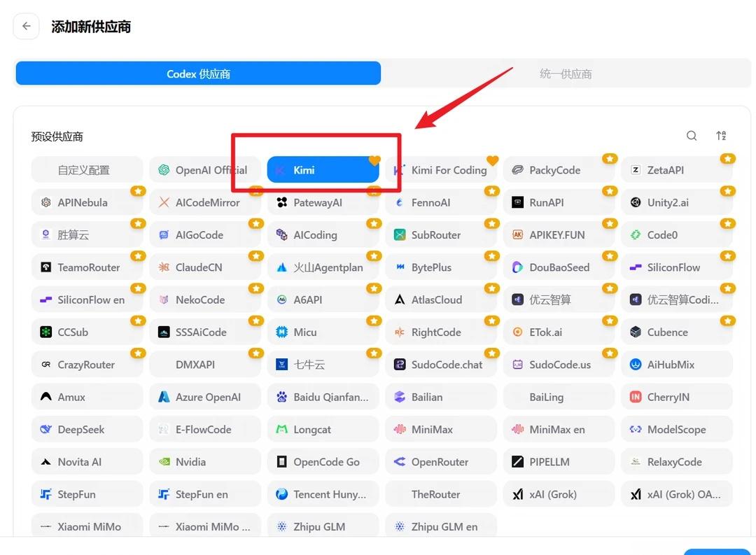The image size is (756, 555).
Task: Toggle the sort order icon
Action: click(721, 136)
